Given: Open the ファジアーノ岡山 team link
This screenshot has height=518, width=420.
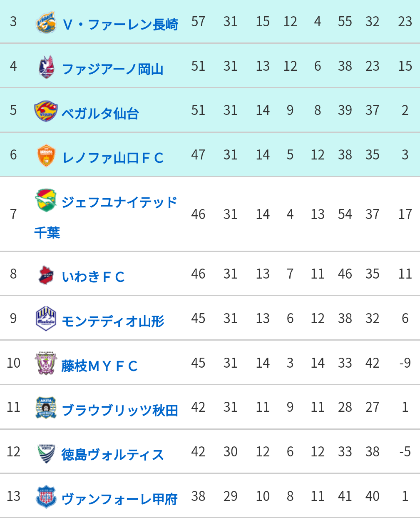Looking at the screenshot, I should click(x=112, y=69).
